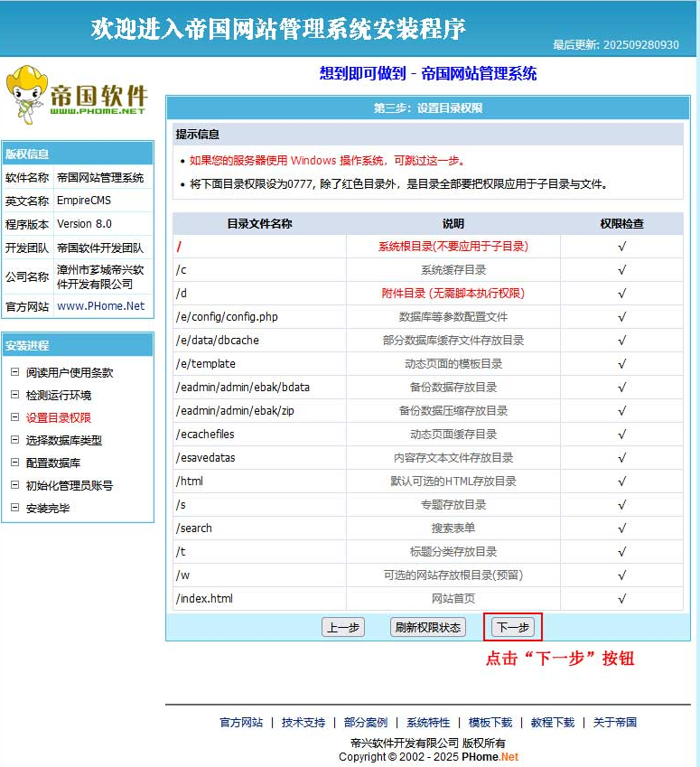Click the 上一步 button

point(343,627)
